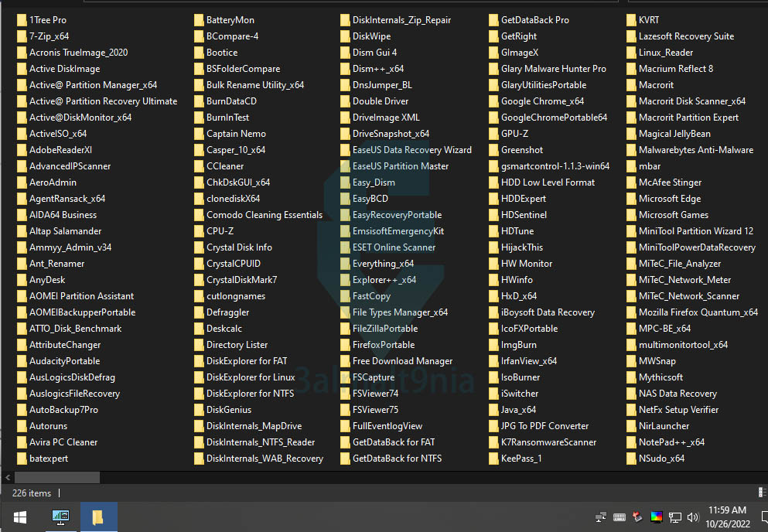Screen dimensions: 768x532
Task: Select the AOMEI Partition Assistant folder name
Action: (x=81, y=296)
